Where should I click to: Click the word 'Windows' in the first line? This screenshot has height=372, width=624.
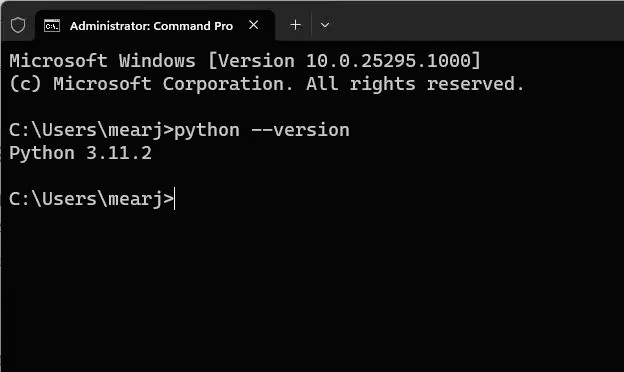coord(157,61)
